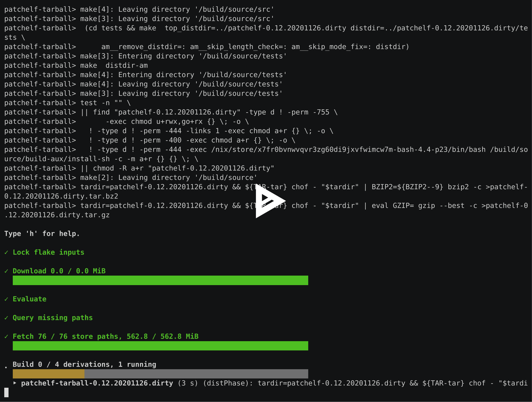The image size is (532, 402).
Task: Click the 'chmod -R a+r' log line
Action: click(x=139, y=168)
